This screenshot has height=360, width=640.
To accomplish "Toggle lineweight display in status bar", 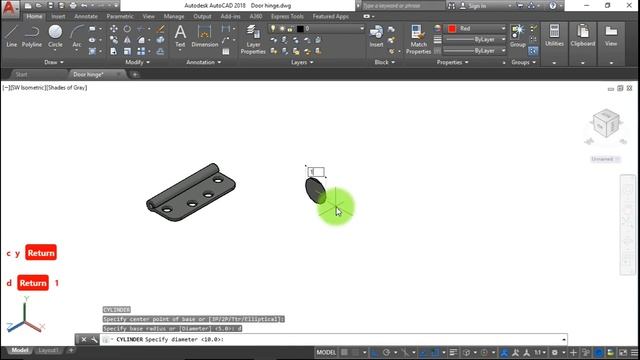I will 453,352.
